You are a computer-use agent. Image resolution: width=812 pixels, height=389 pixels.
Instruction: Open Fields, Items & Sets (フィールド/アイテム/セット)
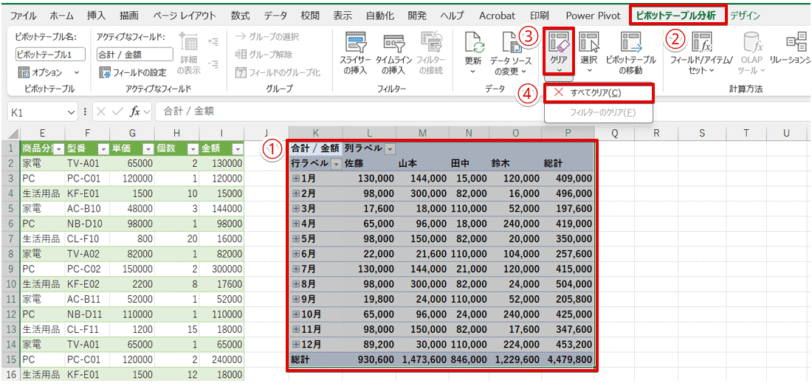(x=701, y=54)
